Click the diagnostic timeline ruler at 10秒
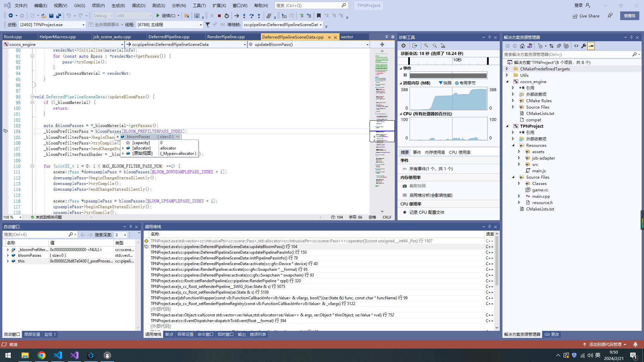Screen dimensions: 644x362 457,60
